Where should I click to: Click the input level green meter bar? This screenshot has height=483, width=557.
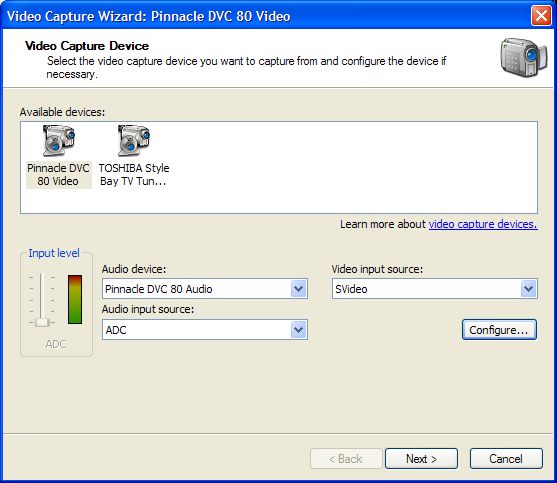75,299
